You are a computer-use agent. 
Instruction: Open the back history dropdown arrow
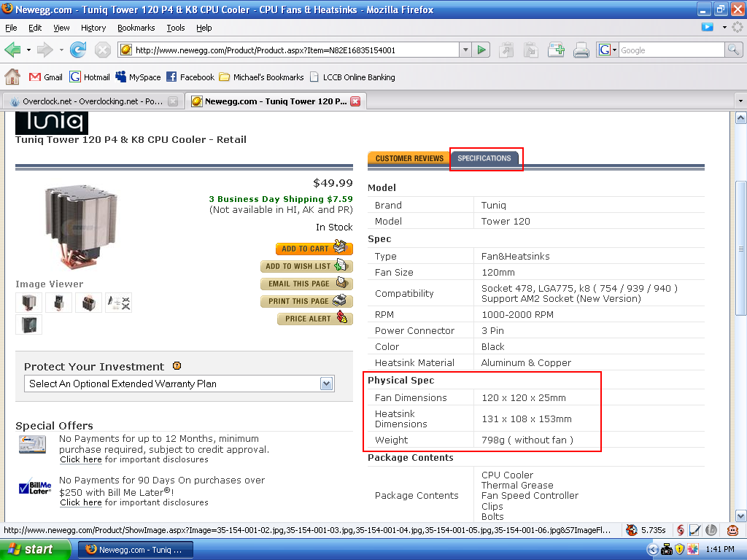28,50
